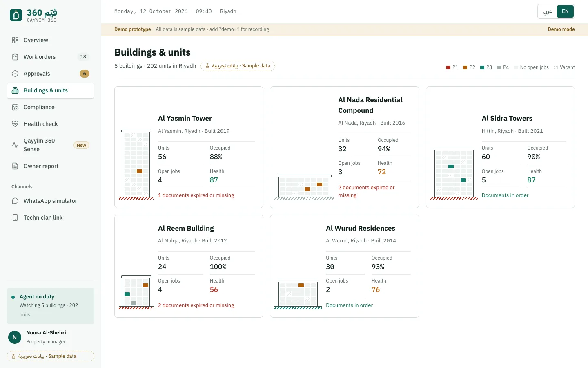Image resolution: width=588 pixels, height=368 pixels.
Task: Click the Compliance calendar icon
Action: (x=15, y=107)
